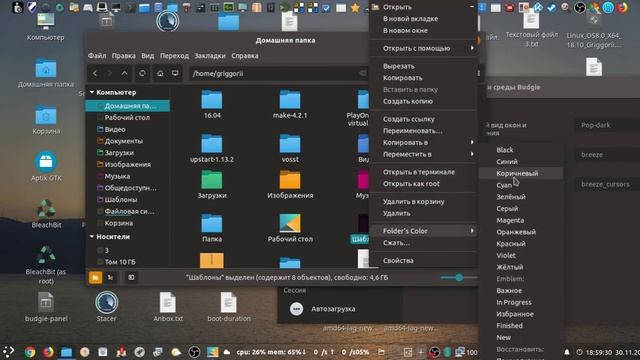Open the make-4.2.1 folder
Screen dimensions: 640x360
(x=290, y=104)
